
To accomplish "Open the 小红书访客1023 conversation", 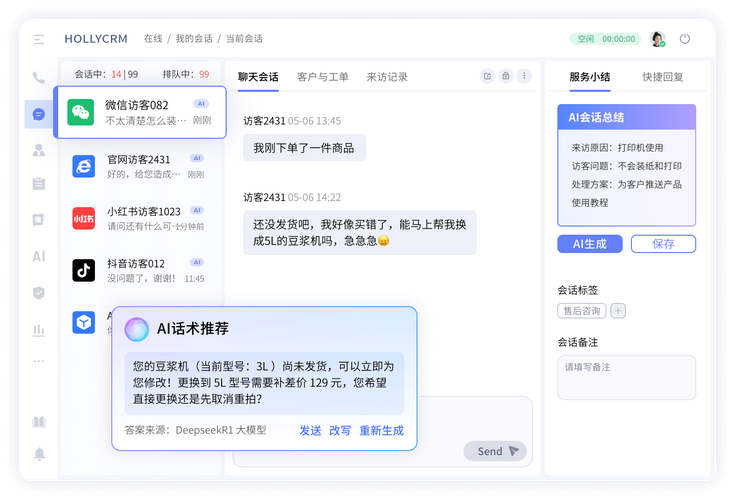I will (x=140, y=218).
